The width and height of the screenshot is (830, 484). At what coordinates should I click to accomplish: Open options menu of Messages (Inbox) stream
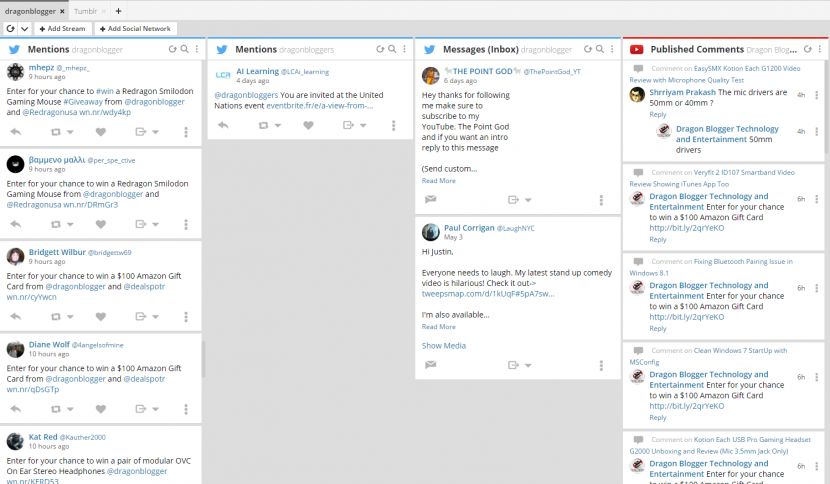(612, 49)
